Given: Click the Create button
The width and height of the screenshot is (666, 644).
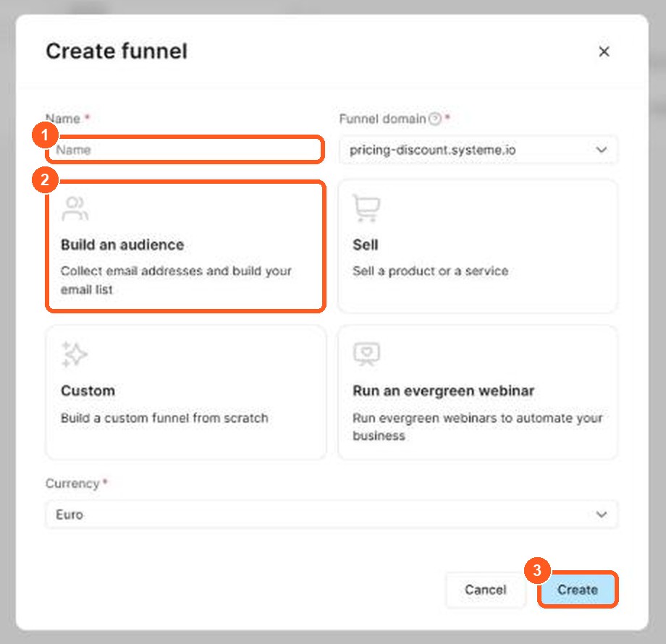Looking at the screenshot, I should [578, 589].
